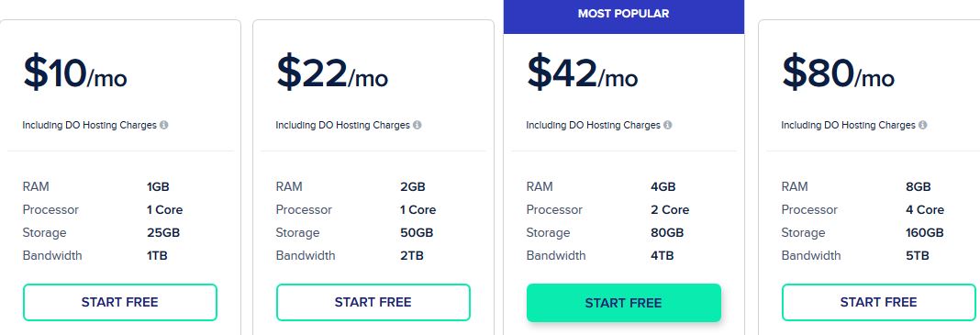Start free on the $10/mo plan

tap(120, 303)
